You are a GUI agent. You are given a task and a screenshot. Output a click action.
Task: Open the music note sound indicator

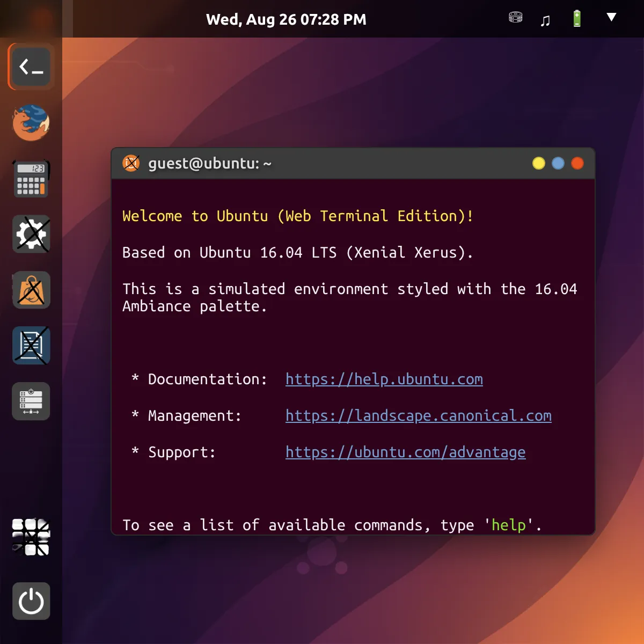545,20
